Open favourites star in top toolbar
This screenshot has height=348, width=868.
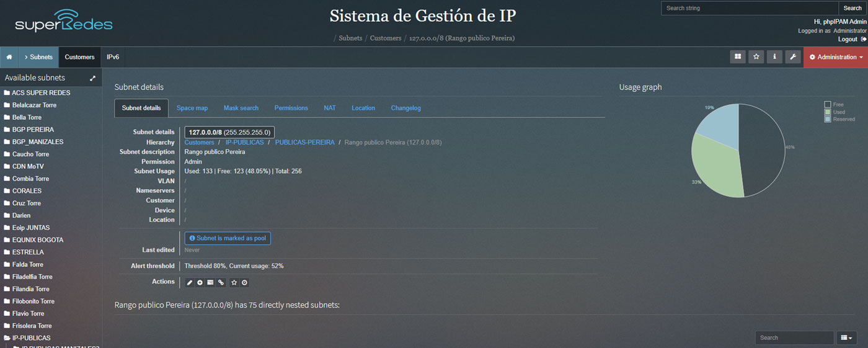tap(756, 57)
